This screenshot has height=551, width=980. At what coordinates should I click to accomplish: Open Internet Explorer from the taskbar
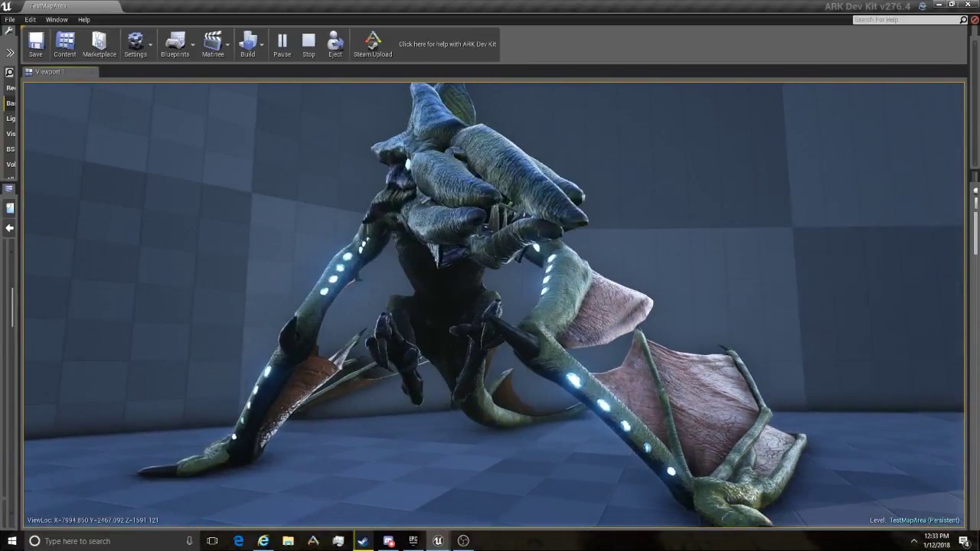[263, 541]
